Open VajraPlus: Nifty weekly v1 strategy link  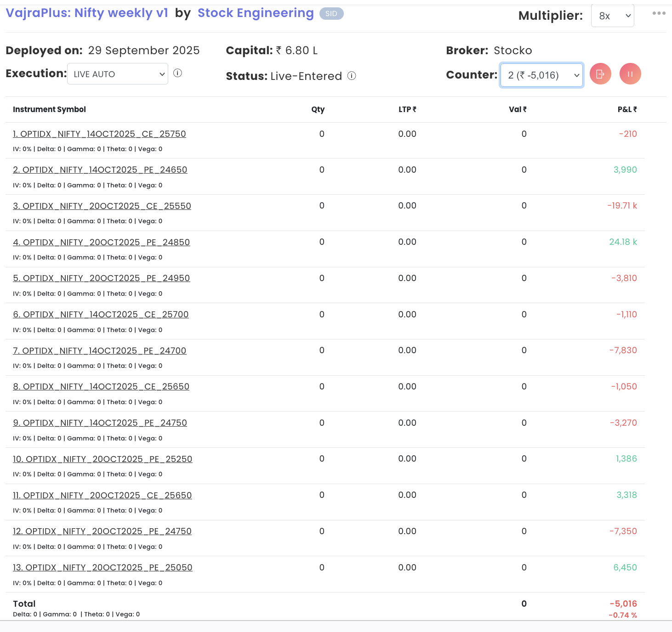[x=87, y=13]
